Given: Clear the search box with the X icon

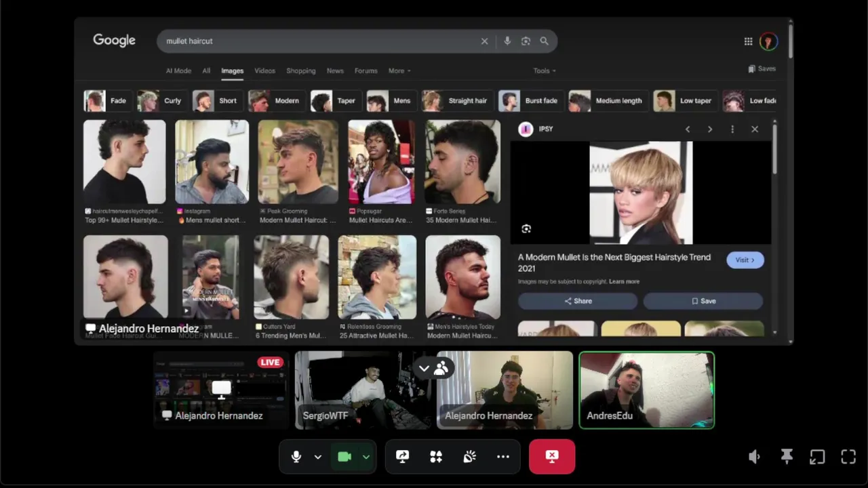Looking at the screenshot, I should 484,41.
